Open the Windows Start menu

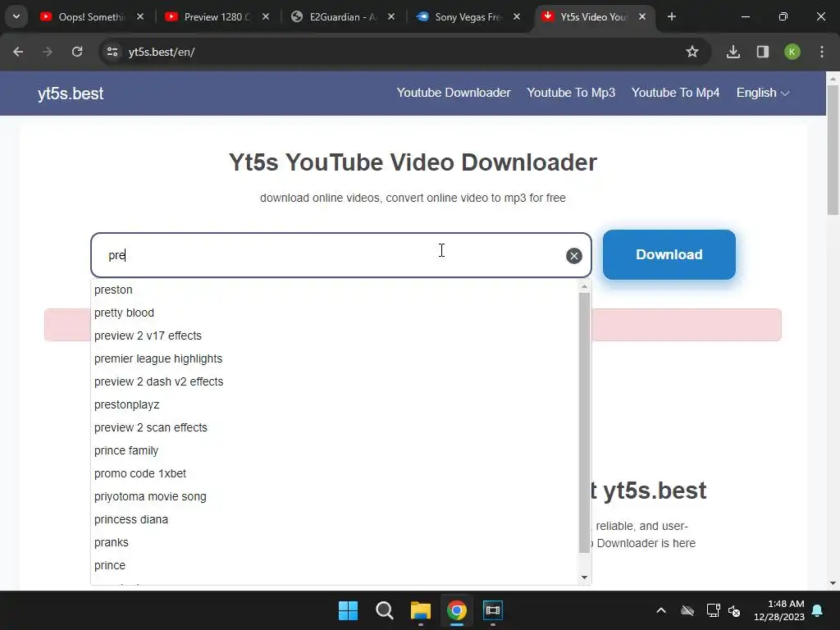point(348,610)
